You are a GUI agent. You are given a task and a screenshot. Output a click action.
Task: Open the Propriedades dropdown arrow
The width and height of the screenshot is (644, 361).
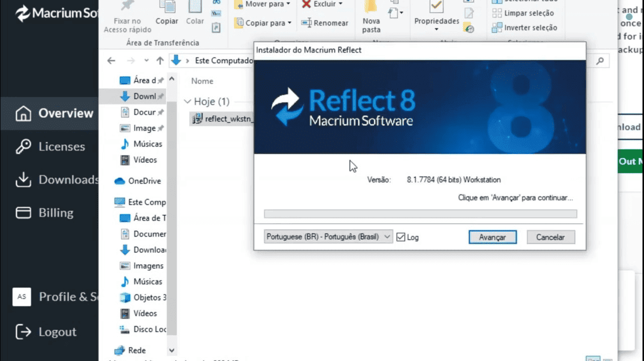(x=436, y=29)
